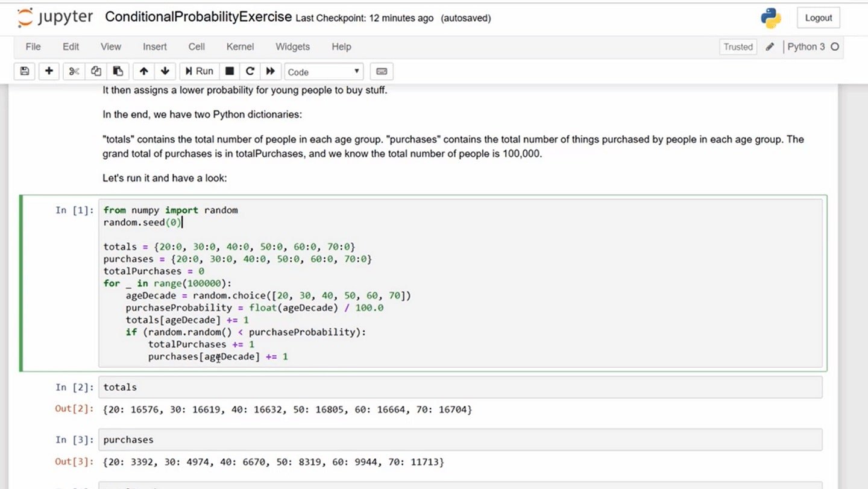
Task: Check the kernel status circle next to Python 3
Action: (835, 46)
